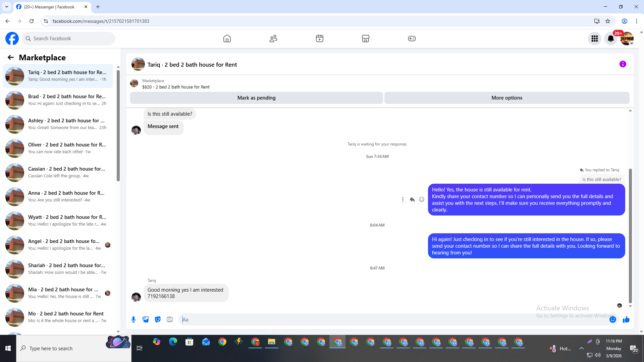Reply to the message with reply arrow

click(x=412, y=199)
